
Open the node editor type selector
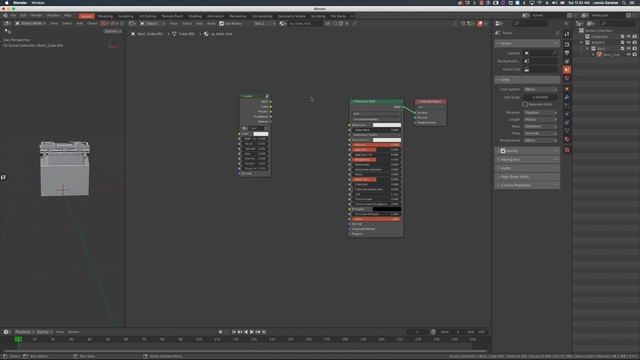[x=132, y=24]
